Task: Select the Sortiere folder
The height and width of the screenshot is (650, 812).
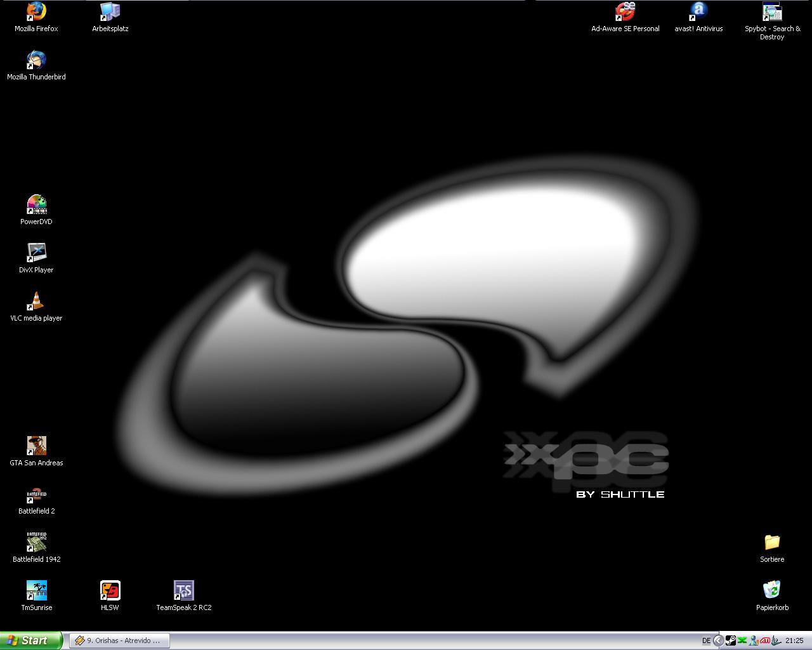Action: (772, 543)
